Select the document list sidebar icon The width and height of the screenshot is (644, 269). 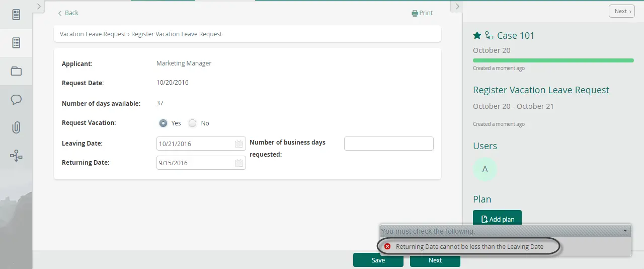pyautogui.click(x=16, y=43)
